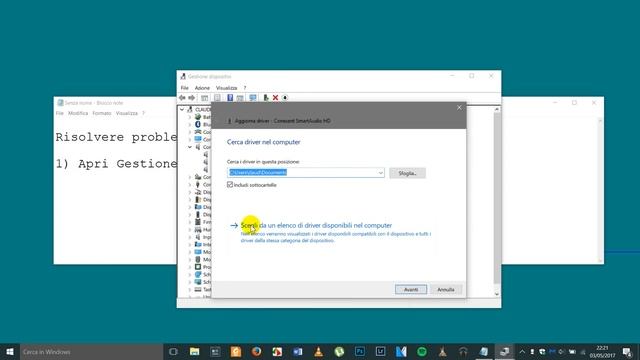Expand the 'Pro' processors category
Viewport: 640px width, 360px height.
[190, 267]
